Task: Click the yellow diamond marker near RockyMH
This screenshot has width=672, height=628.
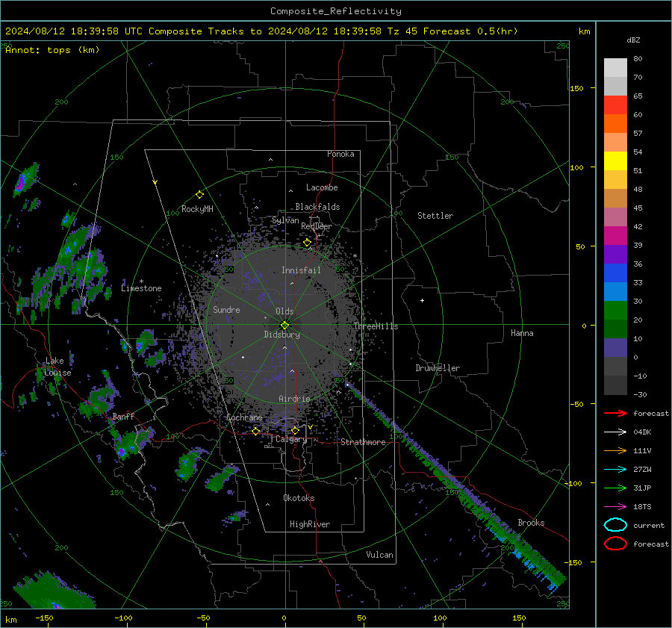Action: tap(199, 195)
